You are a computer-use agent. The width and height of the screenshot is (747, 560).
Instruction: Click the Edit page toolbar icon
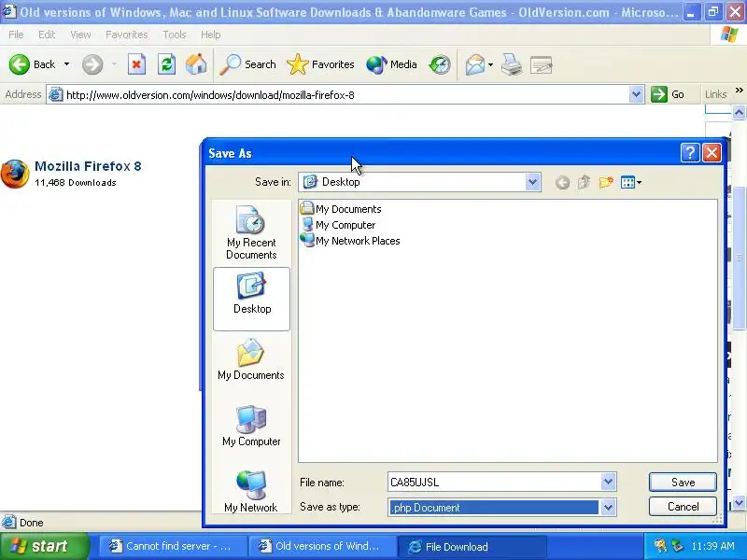[541, 64]
